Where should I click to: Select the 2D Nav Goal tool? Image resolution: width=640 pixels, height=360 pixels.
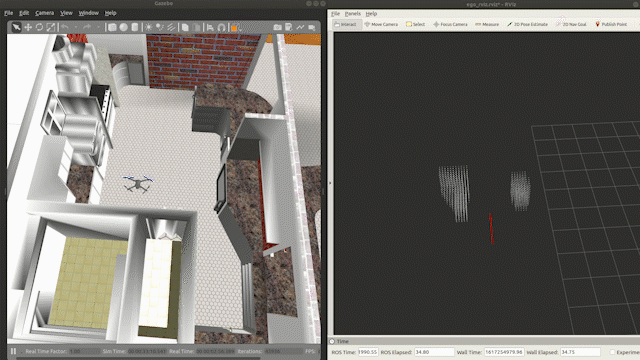pyautogui.click(x=571, y=24)
